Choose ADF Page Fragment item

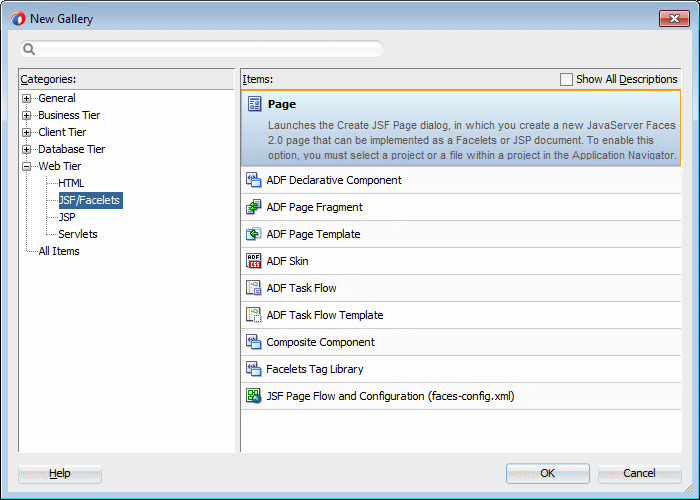tap(461, 207)
